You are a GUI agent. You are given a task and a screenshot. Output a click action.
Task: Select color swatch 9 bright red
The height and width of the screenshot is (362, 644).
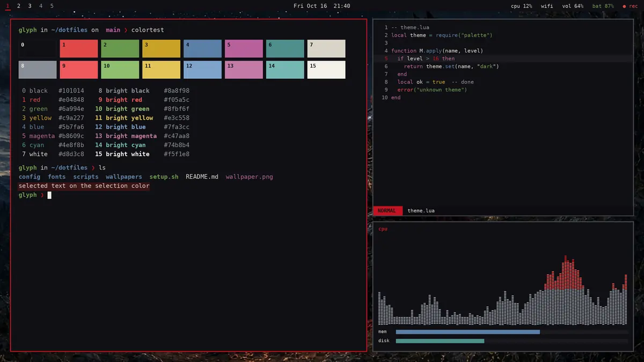click(79, 70)
